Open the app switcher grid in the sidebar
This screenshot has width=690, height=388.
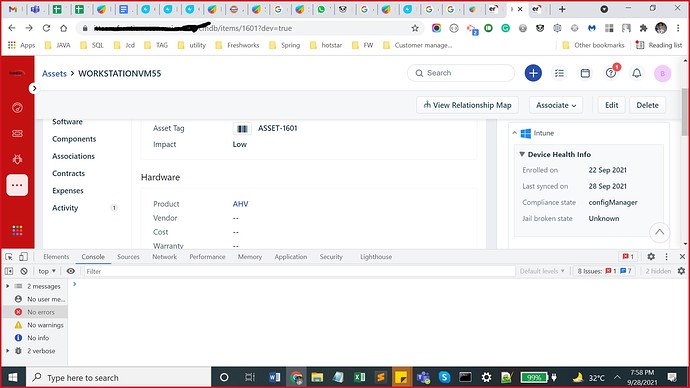point(17,230)
